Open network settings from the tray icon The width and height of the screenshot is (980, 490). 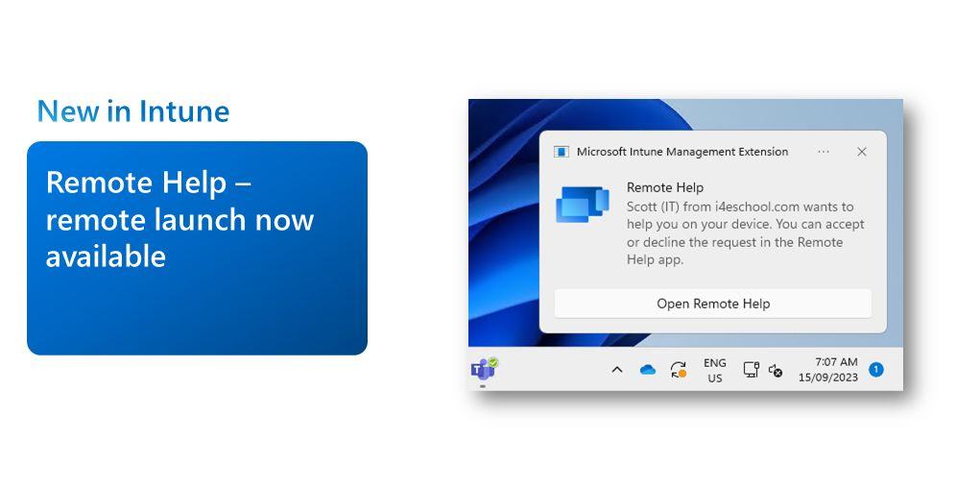(x=751, y=369)
